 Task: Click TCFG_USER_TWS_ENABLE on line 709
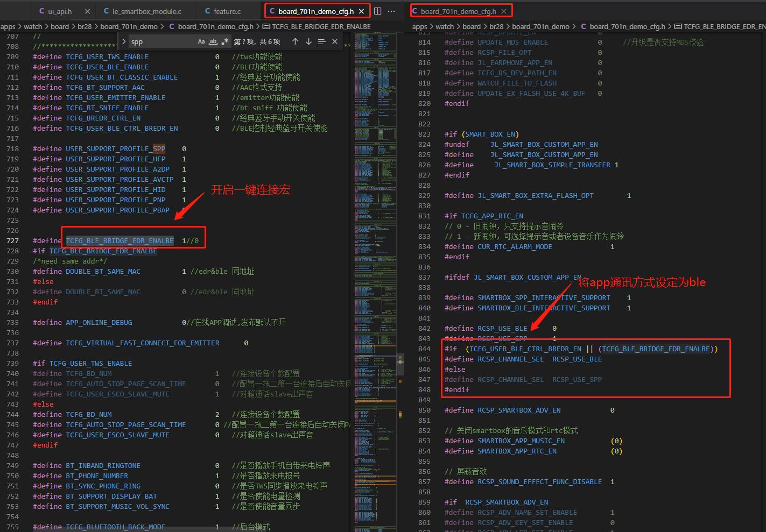107,56
